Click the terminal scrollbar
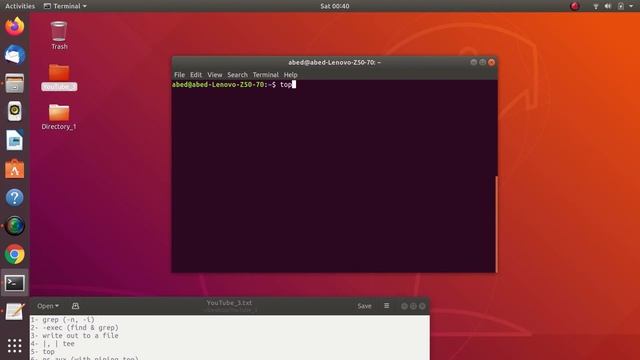The height and width of the screenshot is (360, 640). click(x=496, y=224)
